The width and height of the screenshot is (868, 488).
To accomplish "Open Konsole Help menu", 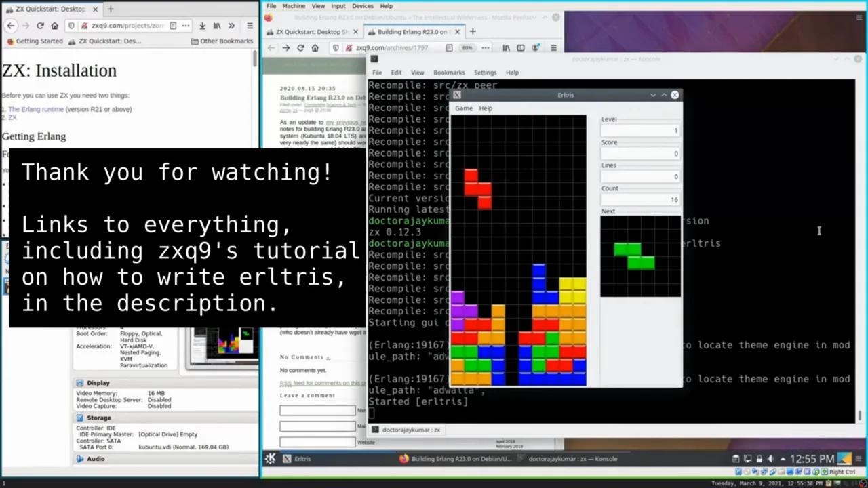I will pos(512,73).
